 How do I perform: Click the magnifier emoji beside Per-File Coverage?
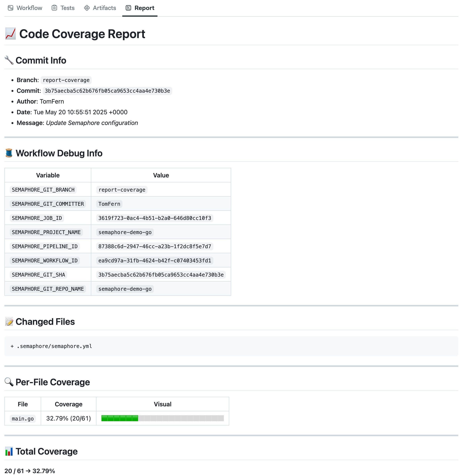(x=9, y=382)
